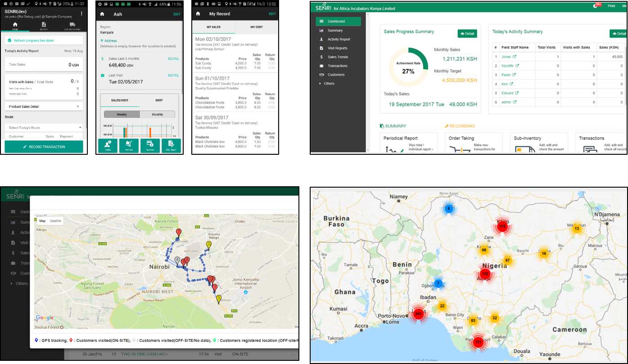The height and width of the screenshot is (364, 628).
Task: Select the DEBT chart tab
Action: [x=159, y=100]
